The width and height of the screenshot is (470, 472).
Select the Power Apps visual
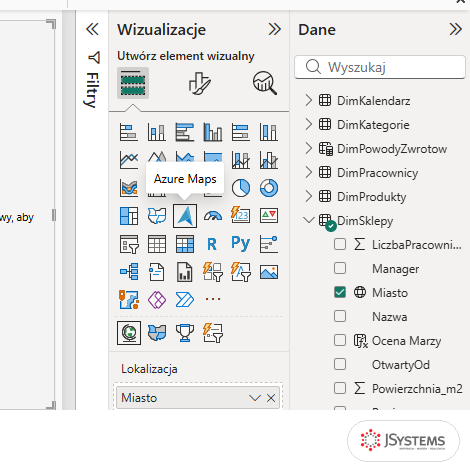pyautogui.click(x=157, y=300)
